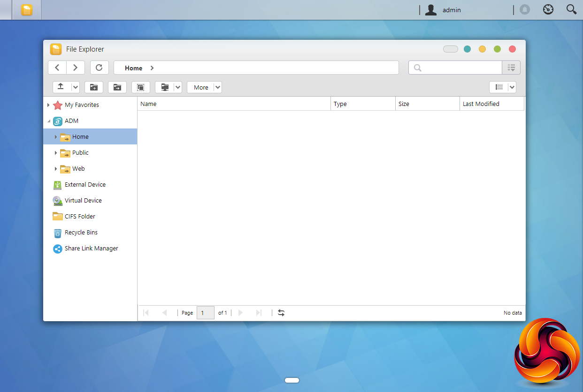Refresh the file list

tap(99, 68)
